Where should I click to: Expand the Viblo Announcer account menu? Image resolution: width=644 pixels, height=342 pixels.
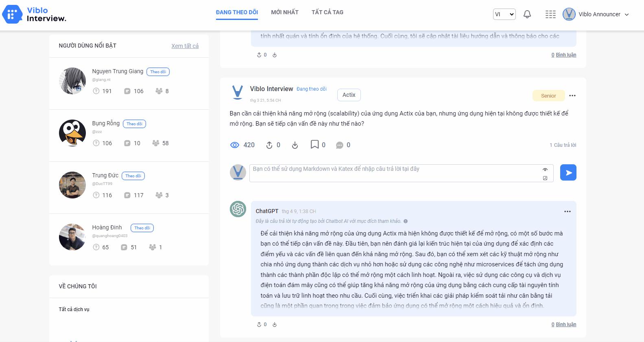pyautogui.click(x=627, y=14)
